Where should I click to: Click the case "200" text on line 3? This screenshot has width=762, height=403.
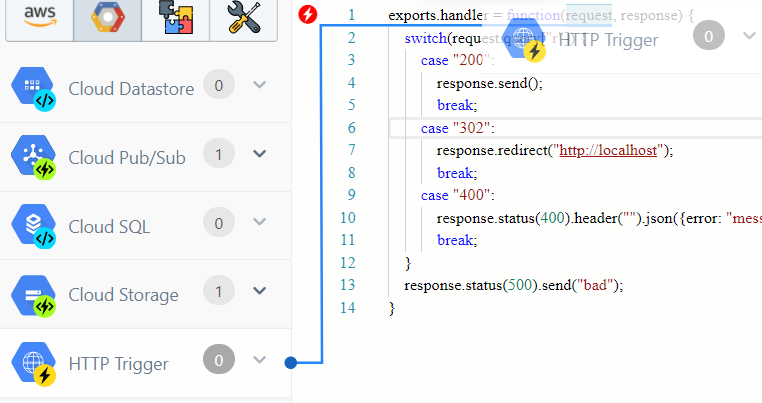coord(458,60)
